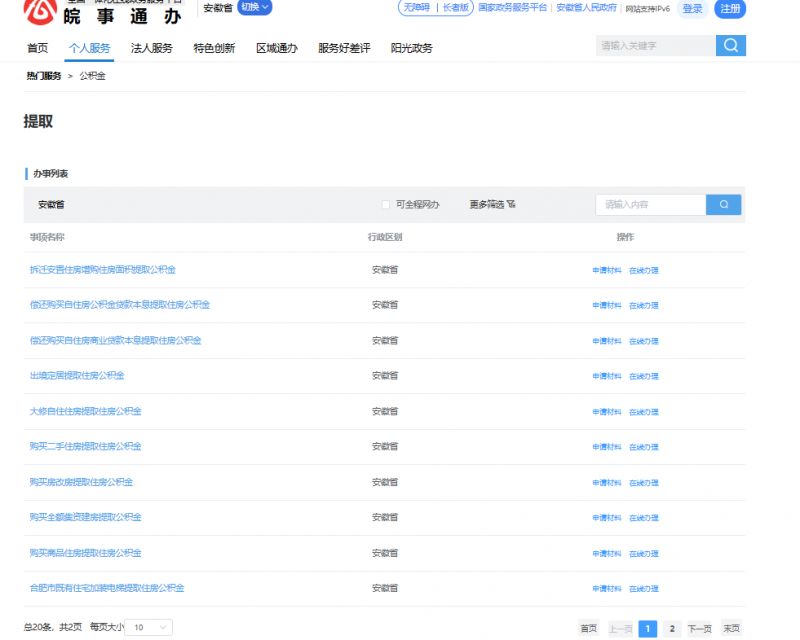This screenshot has height=640, width=800.
Task: Open 购买全额集资建房提取公积金 item
Action: [85, 518]
